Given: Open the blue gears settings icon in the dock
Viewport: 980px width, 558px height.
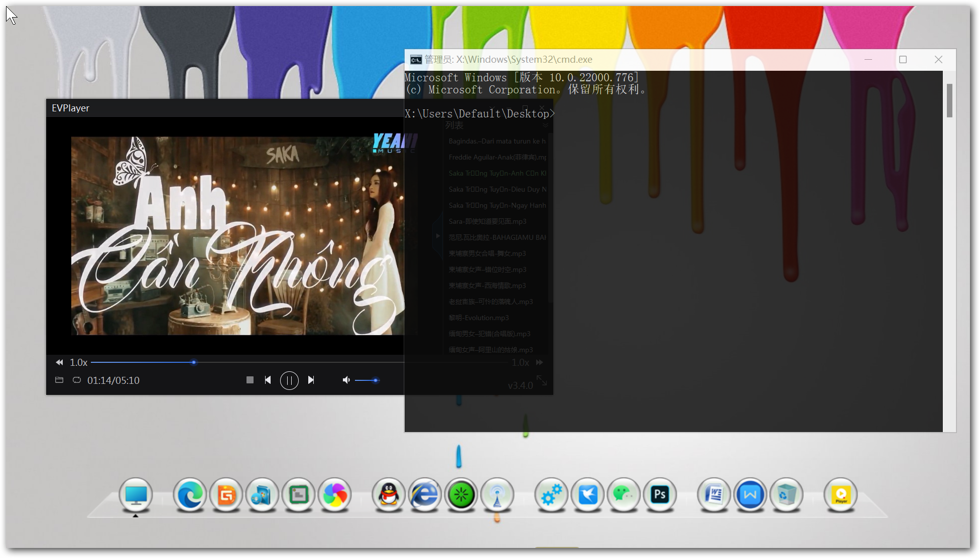Looking at the screenshot, I should point(551,495).
